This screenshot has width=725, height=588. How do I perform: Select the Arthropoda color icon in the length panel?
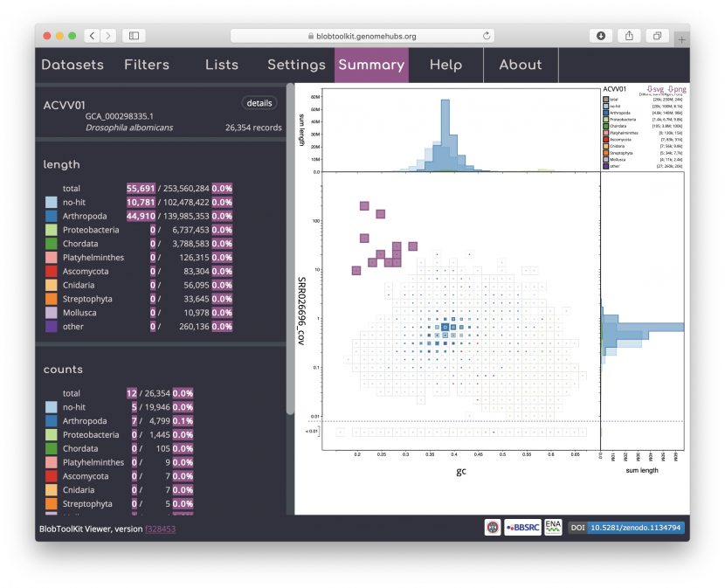pos(52,216)
